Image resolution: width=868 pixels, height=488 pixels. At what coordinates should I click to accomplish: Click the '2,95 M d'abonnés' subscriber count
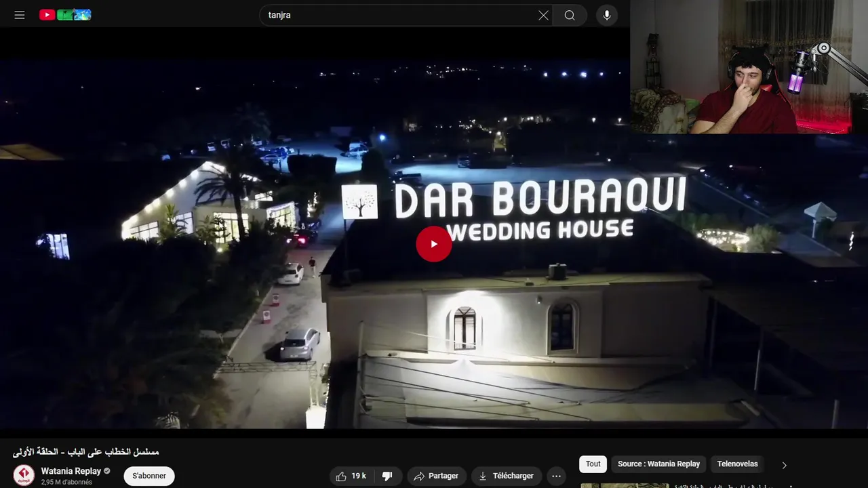[66, 482]
